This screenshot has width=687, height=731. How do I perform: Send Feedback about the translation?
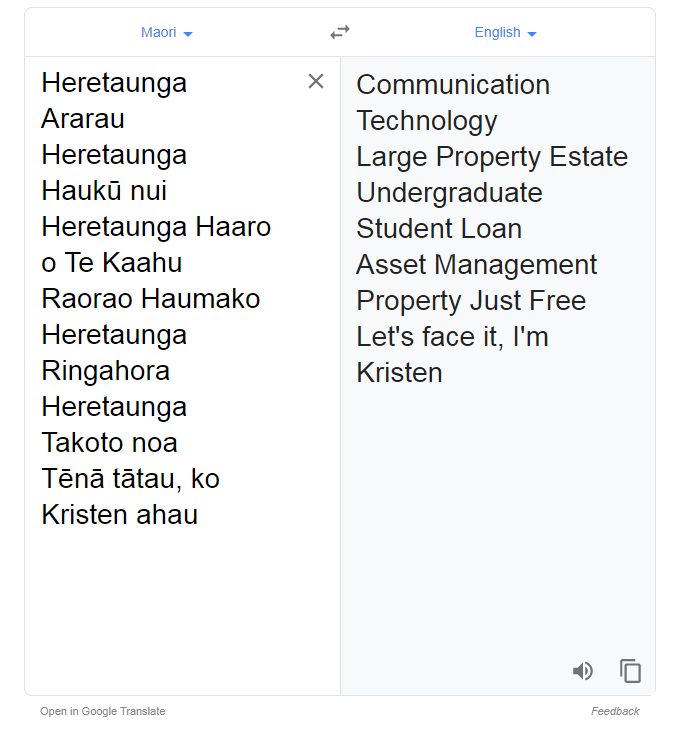coord(615,711)
